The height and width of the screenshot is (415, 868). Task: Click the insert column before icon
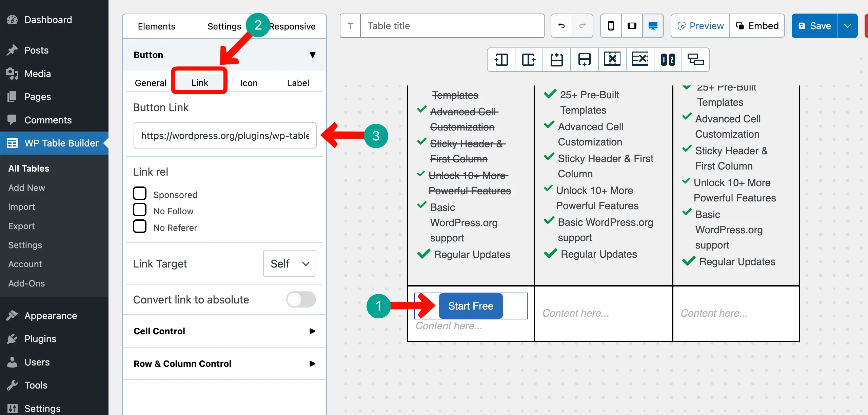tap(501, 60)
